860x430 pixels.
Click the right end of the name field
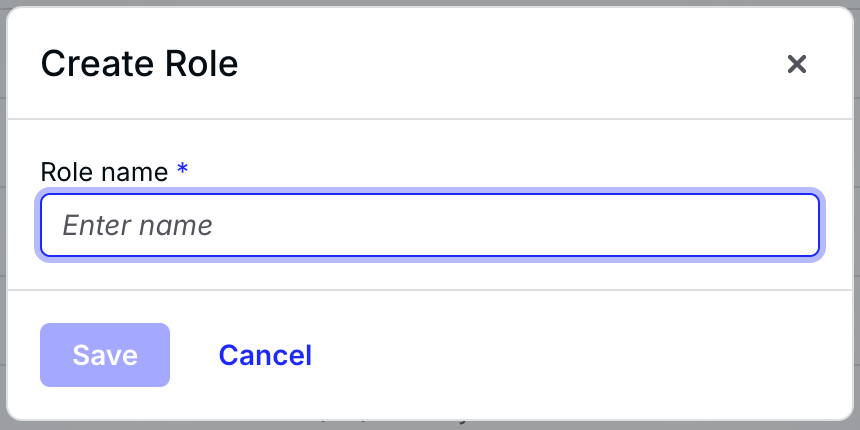pyautogui.click(x=790, y=225)
